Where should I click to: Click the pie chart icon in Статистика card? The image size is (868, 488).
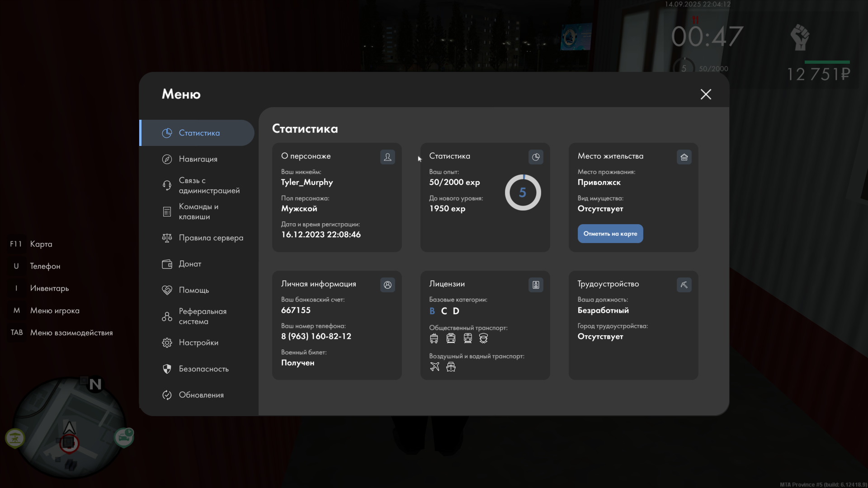point(536,157)
